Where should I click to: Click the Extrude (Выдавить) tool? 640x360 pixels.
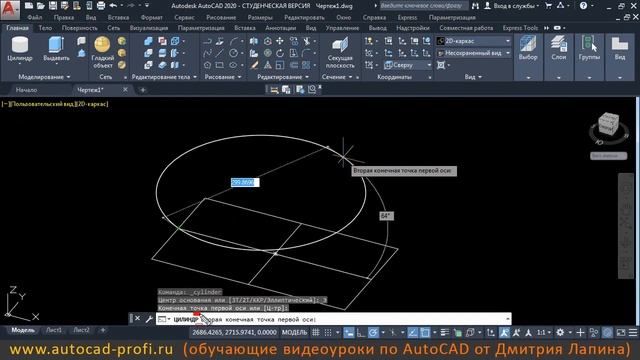click(x=56, y=49)
